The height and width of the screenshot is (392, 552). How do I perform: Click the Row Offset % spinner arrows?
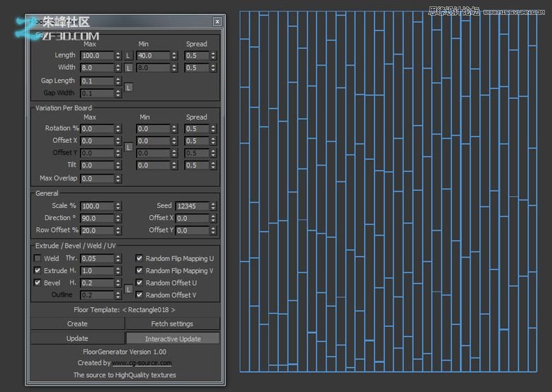[118, 231]
